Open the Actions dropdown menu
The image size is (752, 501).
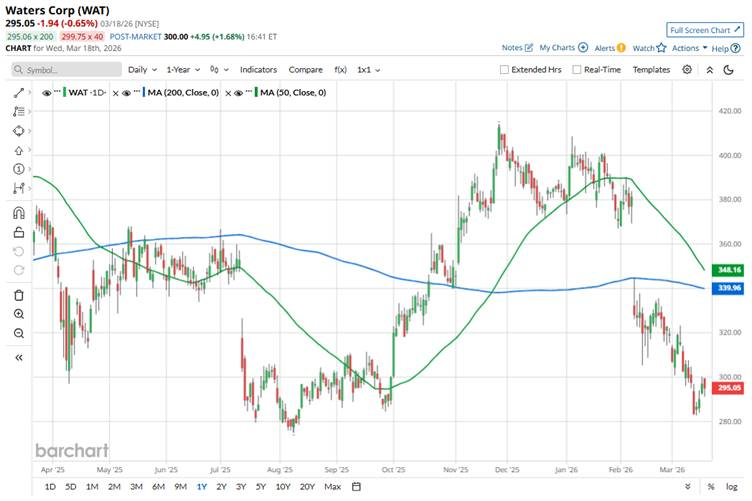tap(689, 47)
